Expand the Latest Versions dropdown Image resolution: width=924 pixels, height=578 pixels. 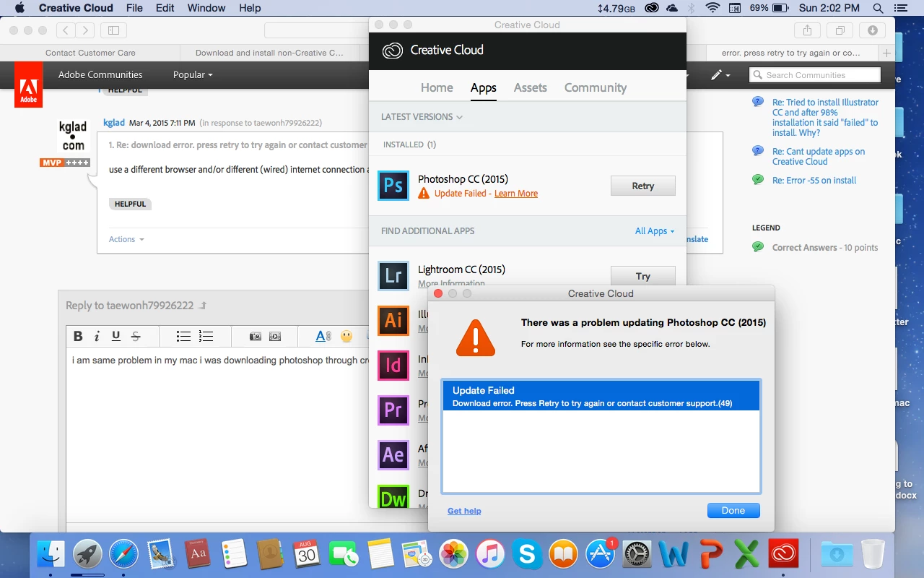[x=422, y=117]
